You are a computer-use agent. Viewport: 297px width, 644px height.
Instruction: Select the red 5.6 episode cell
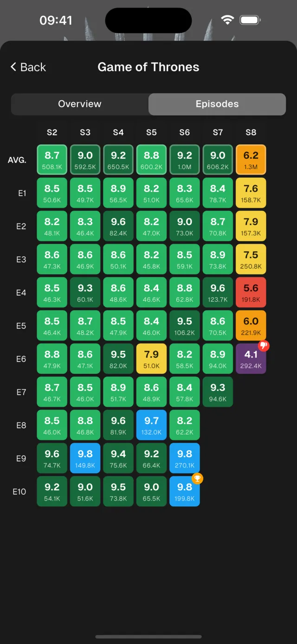tap(251, 293)
